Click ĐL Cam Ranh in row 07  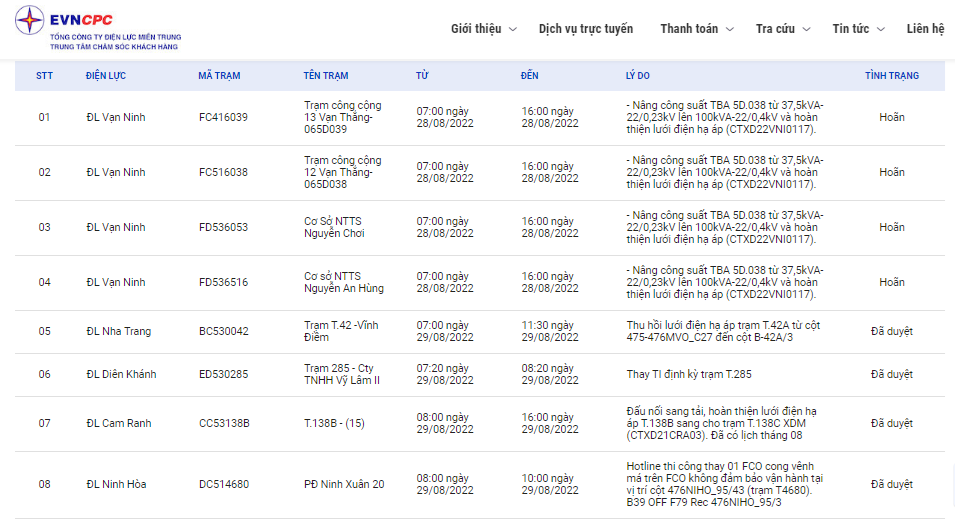pyautogui.click(x=118, y=423)
